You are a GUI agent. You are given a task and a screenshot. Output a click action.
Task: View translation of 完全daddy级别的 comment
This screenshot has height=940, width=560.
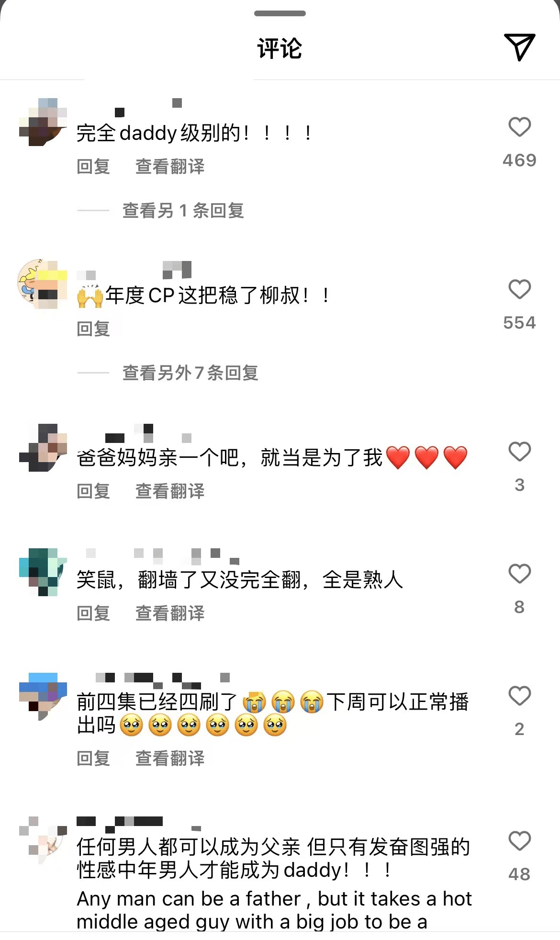[x=170, y=167]
